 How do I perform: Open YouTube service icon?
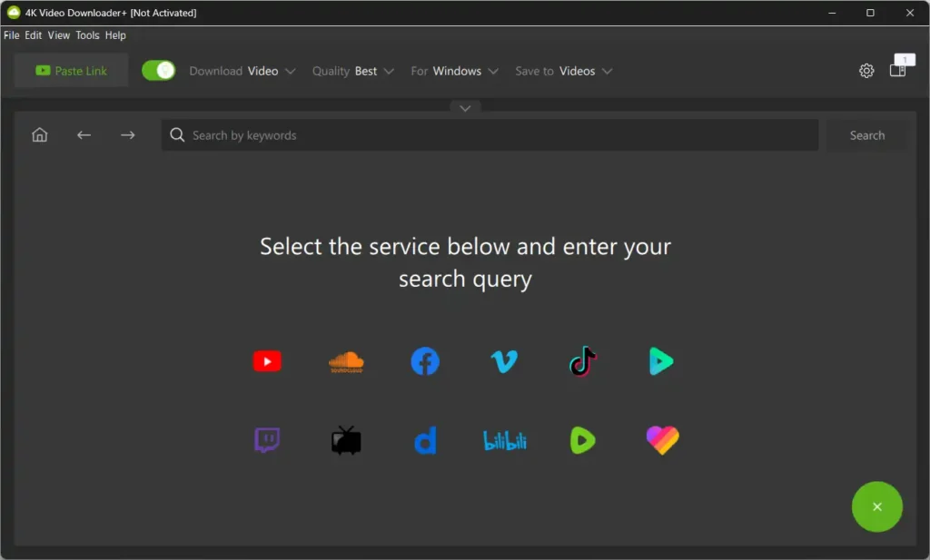coord(267,361)
